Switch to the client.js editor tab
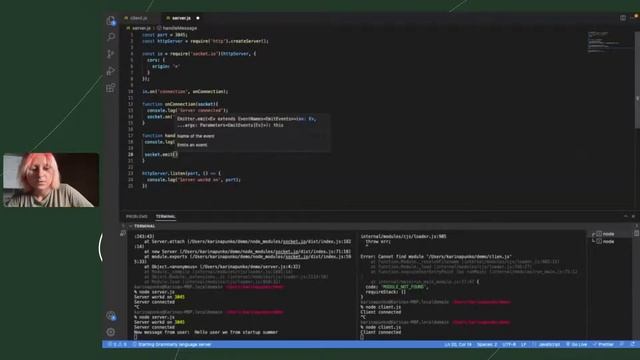This screenshot has width=640, height=360. pyautogui.click(x=139, y=18)
